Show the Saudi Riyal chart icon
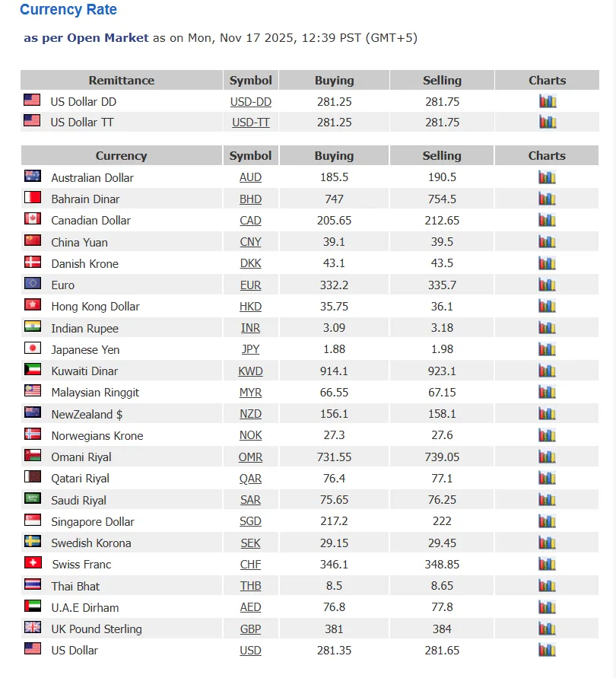 pyautogui.click(x=547, y=499)
